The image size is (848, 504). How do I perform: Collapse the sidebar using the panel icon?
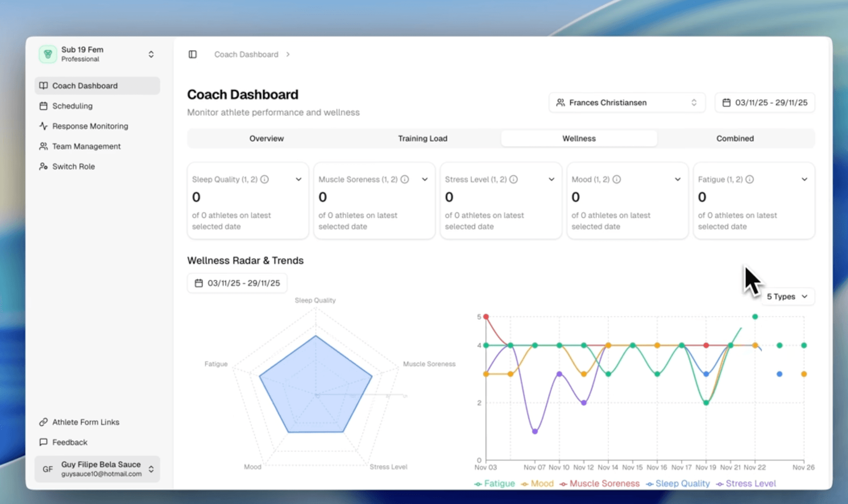tap(193, 54)
